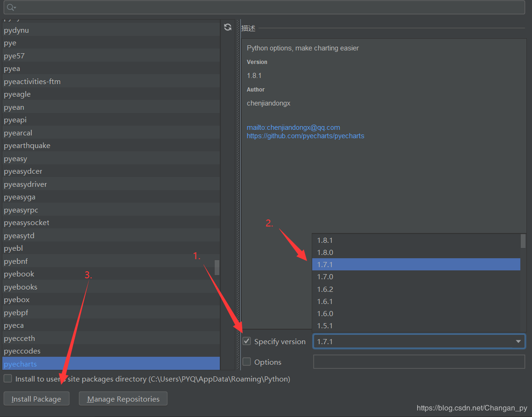Image resolution: width=532 pixels, height=417 pixels.
Task: Click the Install Package button
Action: click(36, 399)
